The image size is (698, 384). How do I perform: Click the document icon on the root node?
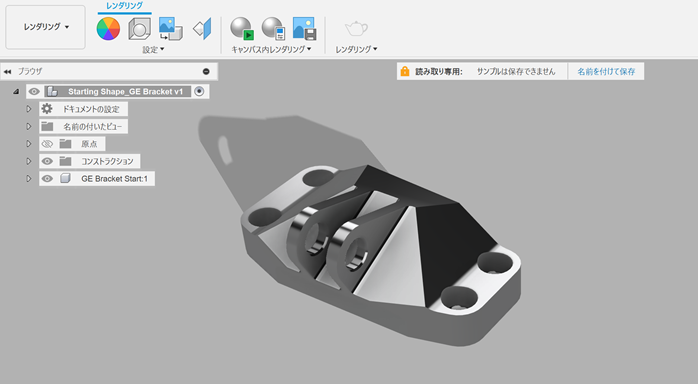coord(53,92)
